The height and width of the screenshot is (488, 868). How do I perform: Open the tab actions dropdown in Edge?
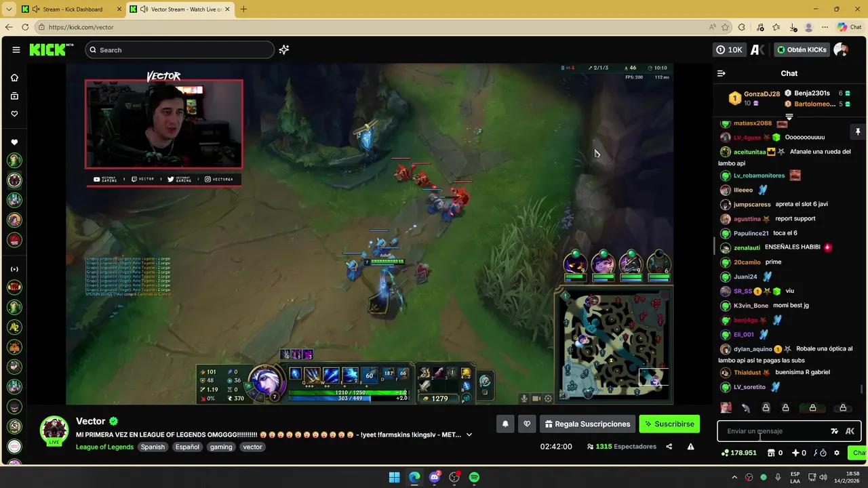(8, 9)
